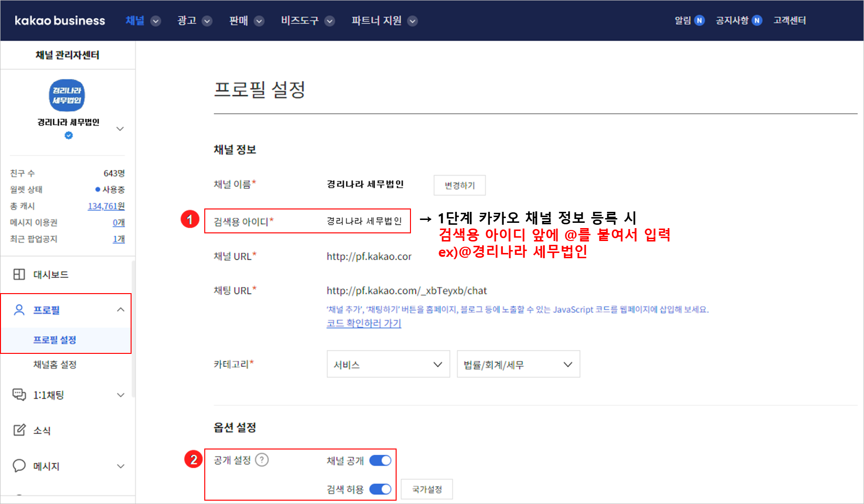This screenshot has height=504, width=864.
Task: Follow the 코드 확인하러 가기 link
Action: (364, 323)
